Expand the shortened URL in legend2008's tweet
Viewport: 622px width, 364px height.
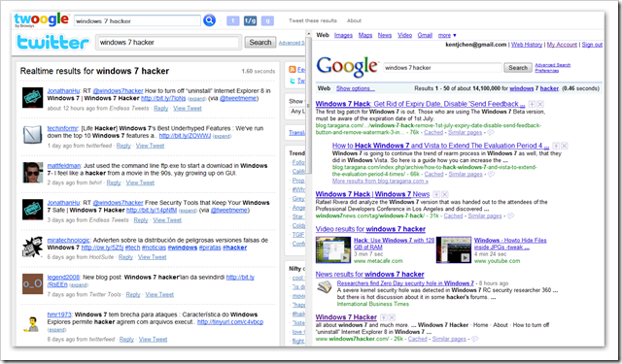pos(79,285)
